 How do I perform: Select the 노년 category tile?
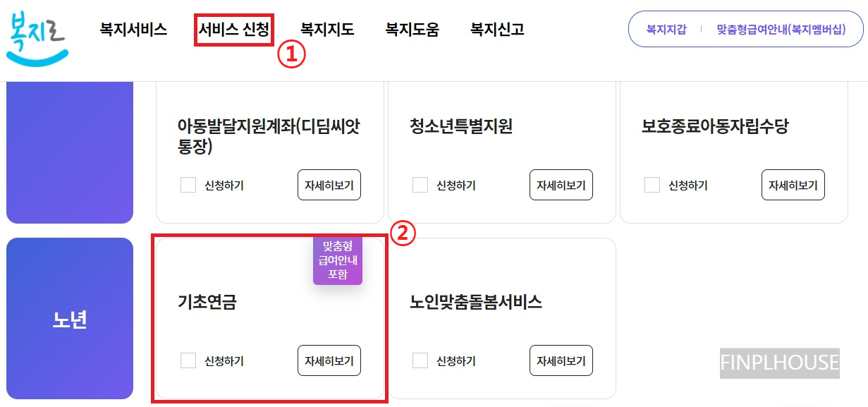tap(69, 318)
